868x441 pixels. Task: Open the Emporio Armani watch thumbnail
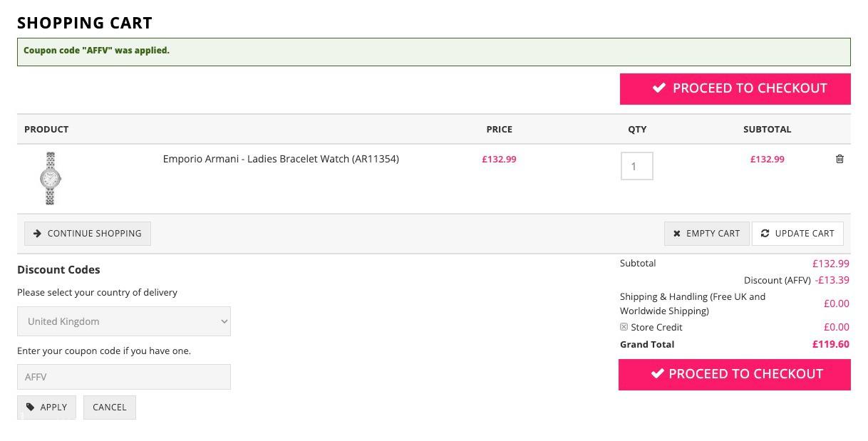coord(50,178)
